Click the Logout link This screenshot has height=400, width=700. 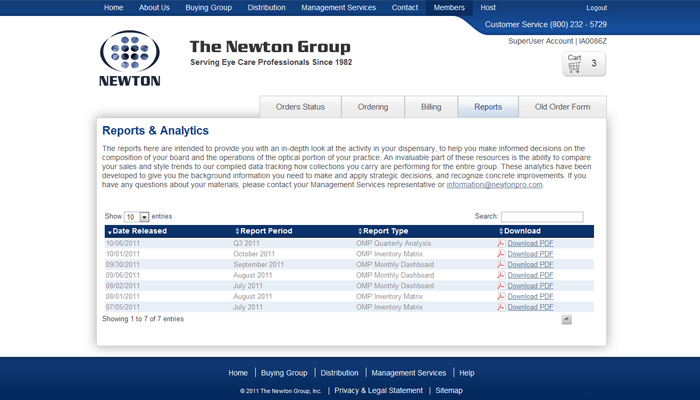coord(596,8)
